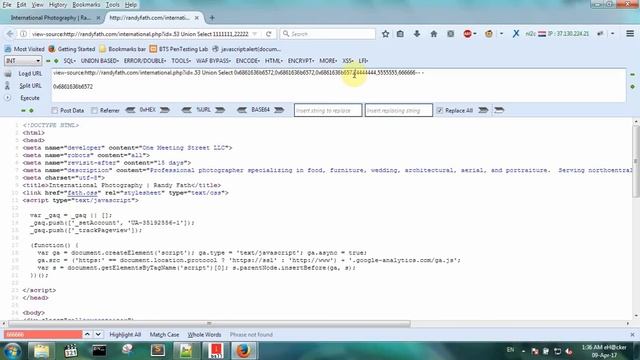Close the find bar
640x360 pixels.
[632, 335]
